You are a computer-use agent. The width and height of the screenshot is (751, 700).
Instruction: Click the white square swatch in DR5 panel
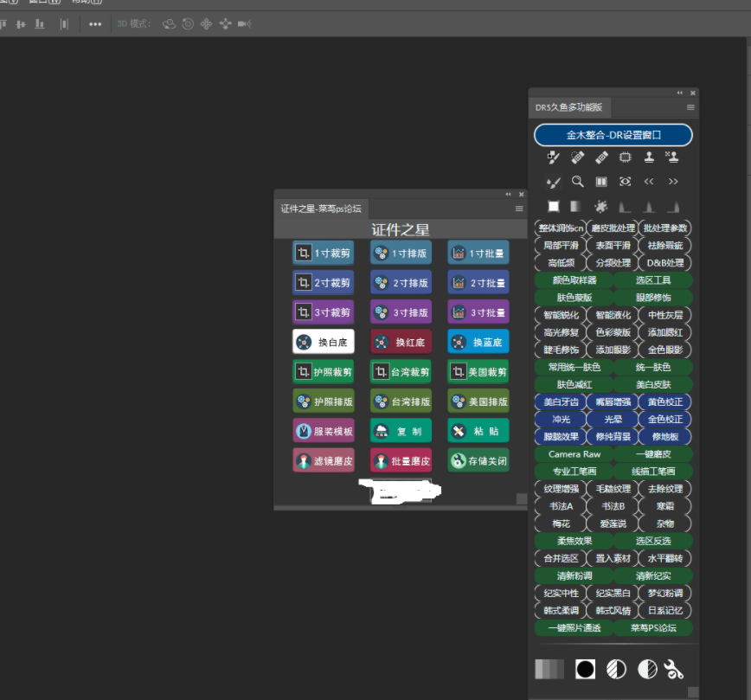coord(554,207)
